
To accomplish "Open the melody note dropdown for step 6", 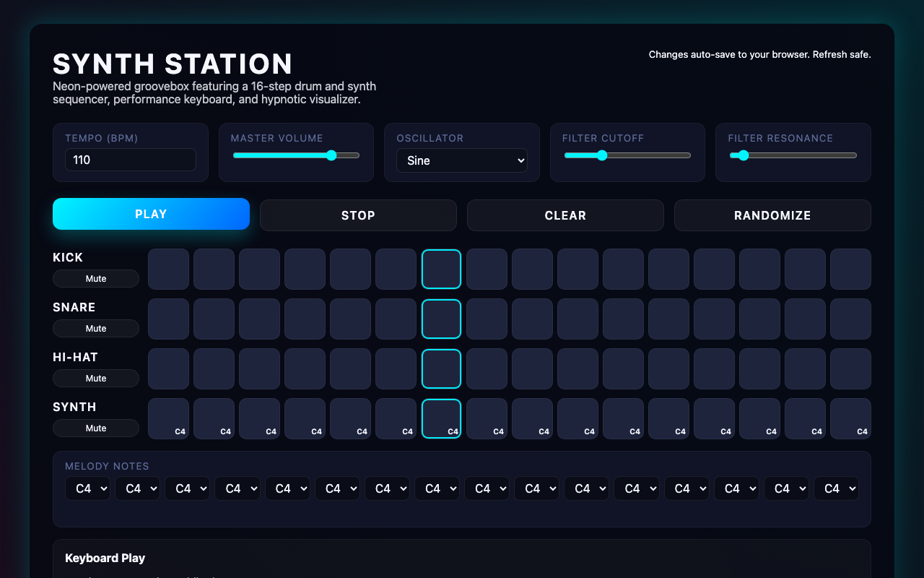I will (337, 488).
